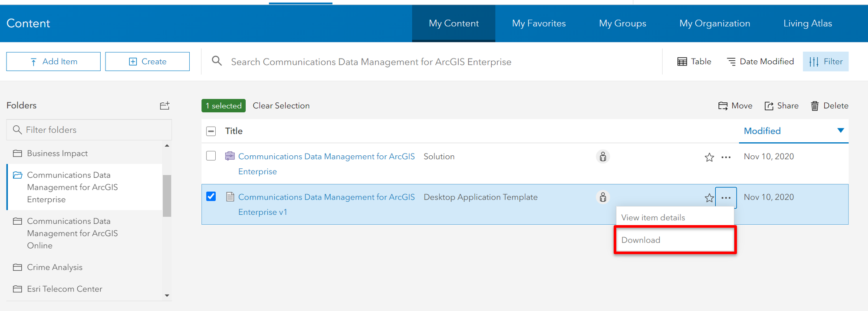Image resolution: width=868 pixels, height=311 pixels.
Task: Open the Table view dropdown
Action: pos(694,62)
